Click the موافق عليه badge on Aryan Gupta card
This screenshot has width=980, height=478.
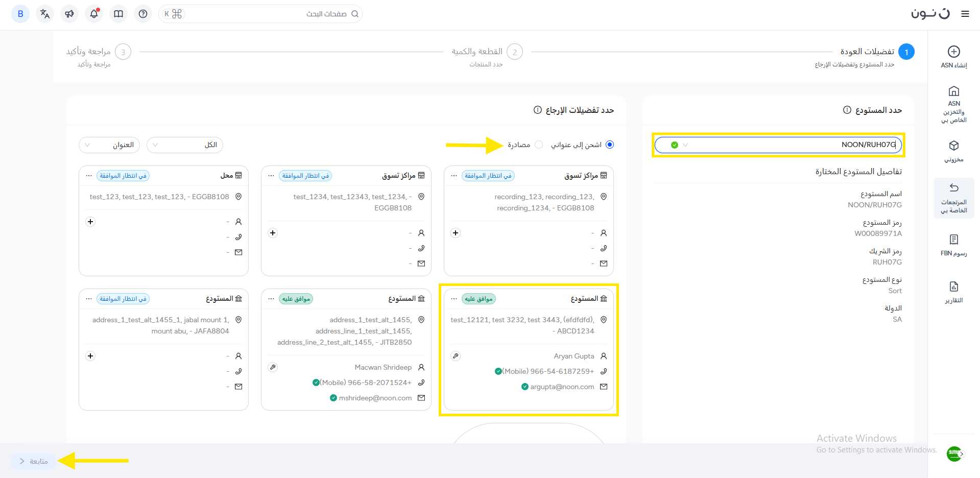pyautogui.click(x=479, y=299)
